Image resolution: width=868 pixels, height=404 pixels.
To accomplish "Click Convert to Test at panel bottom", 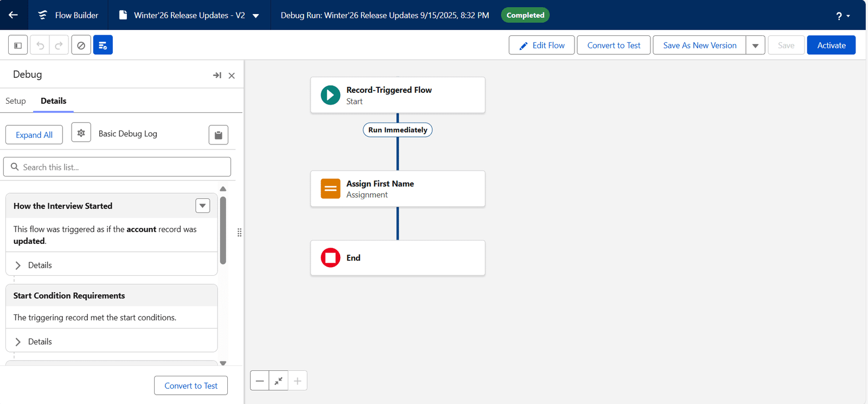I will click(x=191, y=386).
